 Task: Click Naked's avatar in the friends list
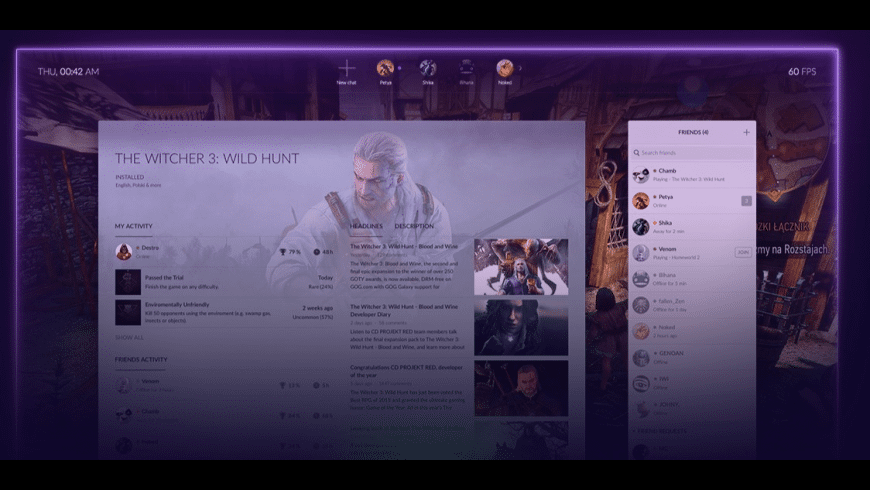tap(641, 331)
